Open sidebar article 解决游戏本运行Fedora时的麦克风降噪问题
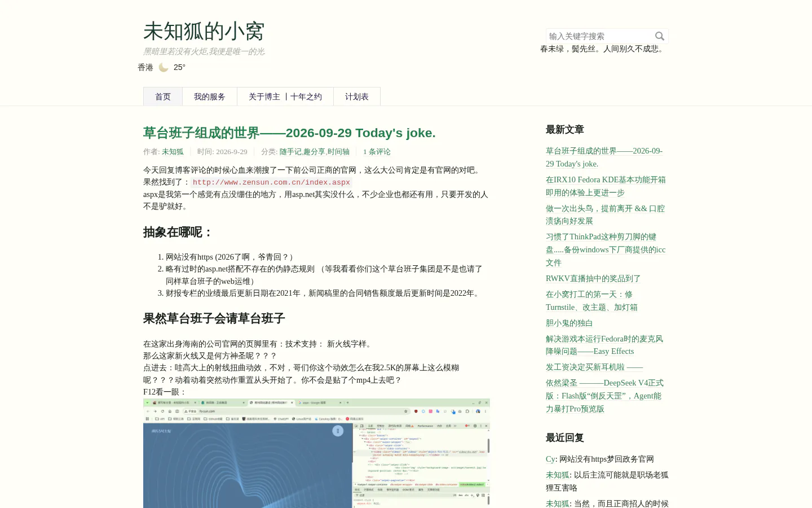The height and width of the screenshot is (508, 812). (604, 345)
